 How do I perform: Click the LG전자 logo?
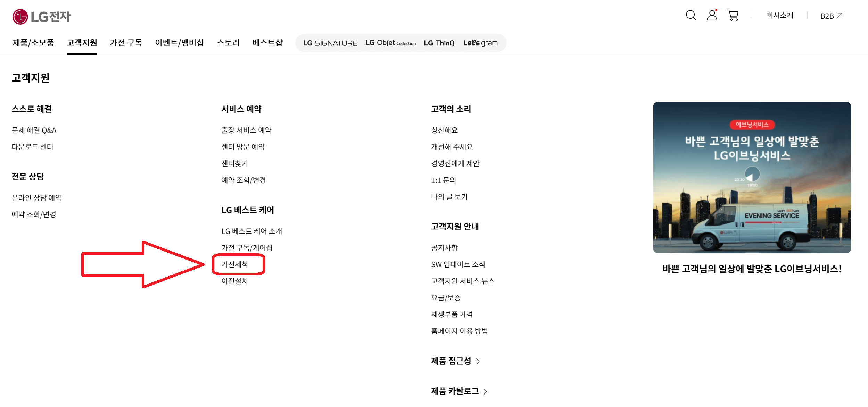[x=42, y=16]
